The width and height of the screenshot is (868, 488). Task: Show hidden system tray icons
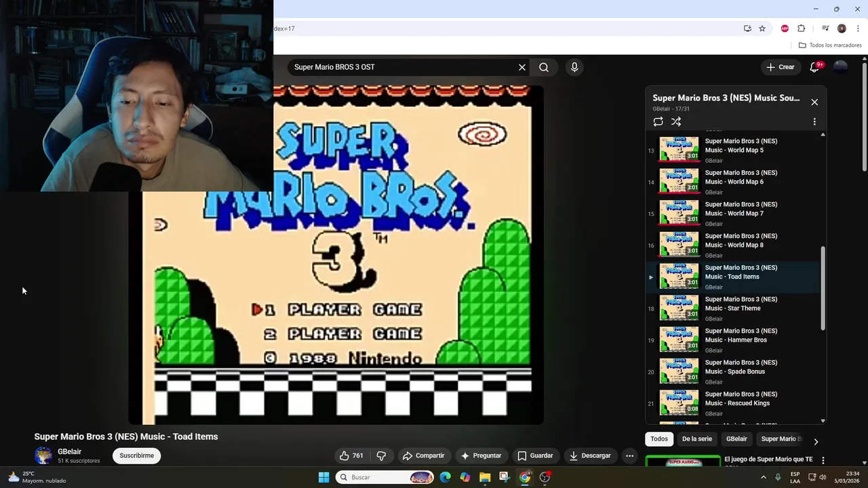pyautogui.click(x=763, y=477)
